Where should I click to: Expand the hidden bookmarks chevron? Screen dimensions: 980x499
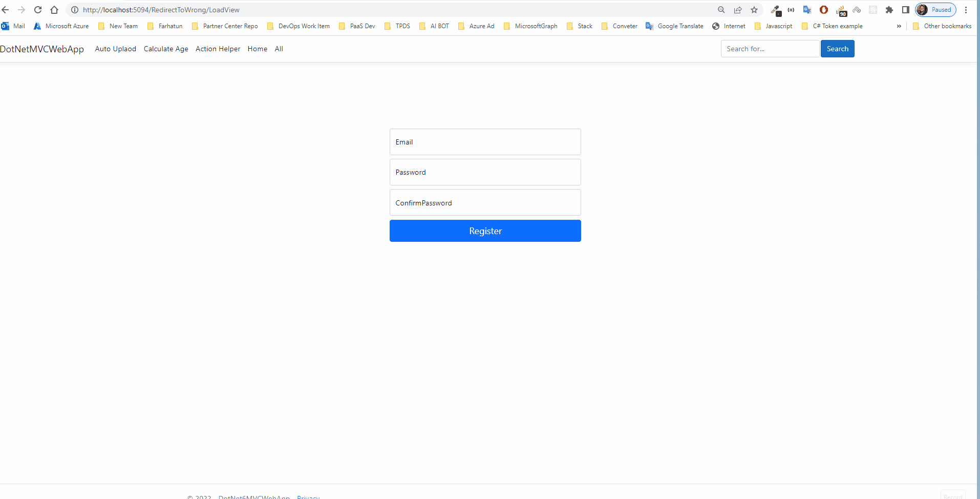[899, 26]
